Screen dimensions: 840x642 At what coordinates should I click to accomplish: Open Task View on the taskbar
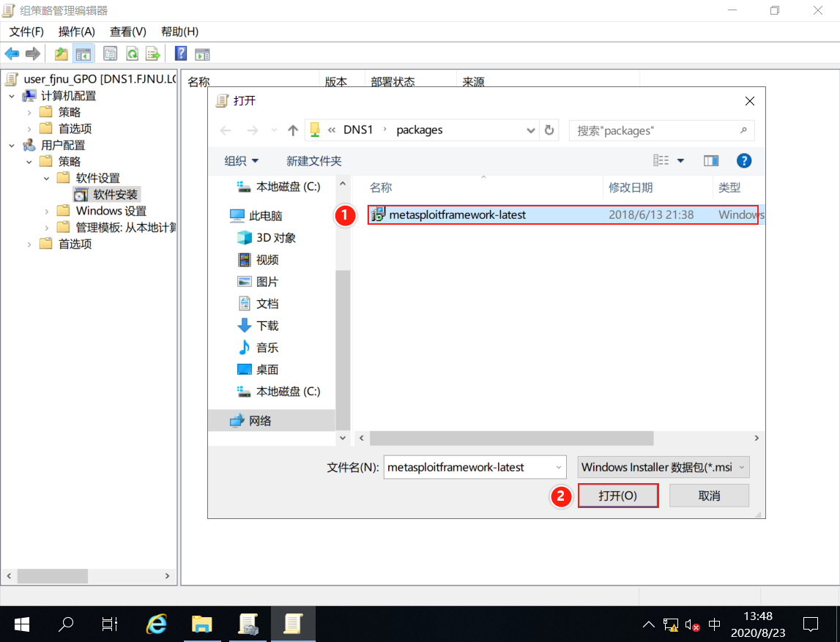click(x=109, y=624)
